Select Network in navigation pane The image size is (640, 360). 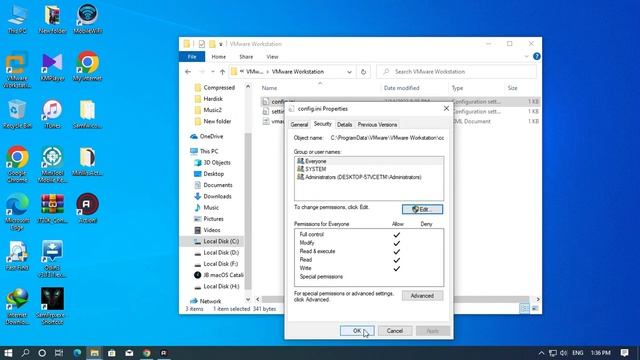[206, 301]
